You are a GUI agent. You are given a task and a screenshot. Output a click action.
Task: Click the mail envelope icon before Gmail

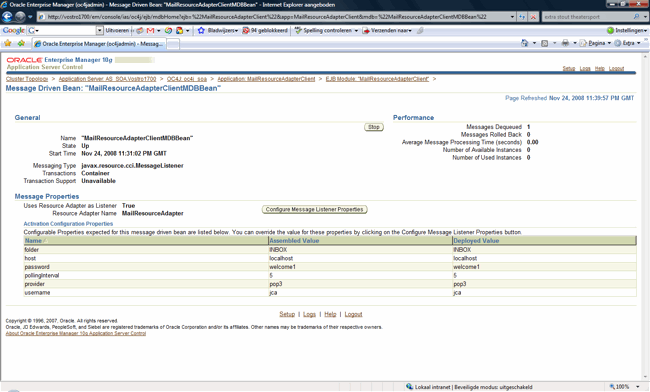(x=140, y=31)
